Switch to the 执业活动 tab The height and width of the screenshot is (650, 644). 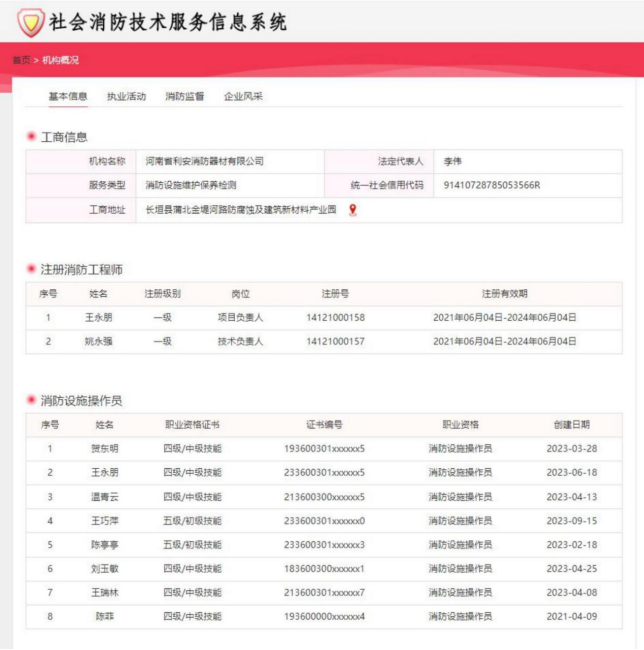(126, 97)
